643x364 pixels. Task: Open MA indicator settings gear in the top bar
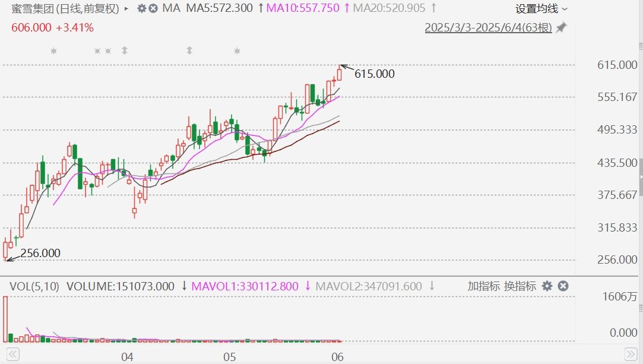coord(141,8)
